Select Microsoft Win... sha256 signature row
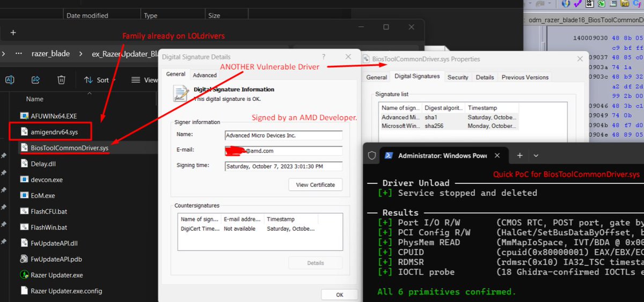This screenshot has height=302, width=644. coord(449,126)
